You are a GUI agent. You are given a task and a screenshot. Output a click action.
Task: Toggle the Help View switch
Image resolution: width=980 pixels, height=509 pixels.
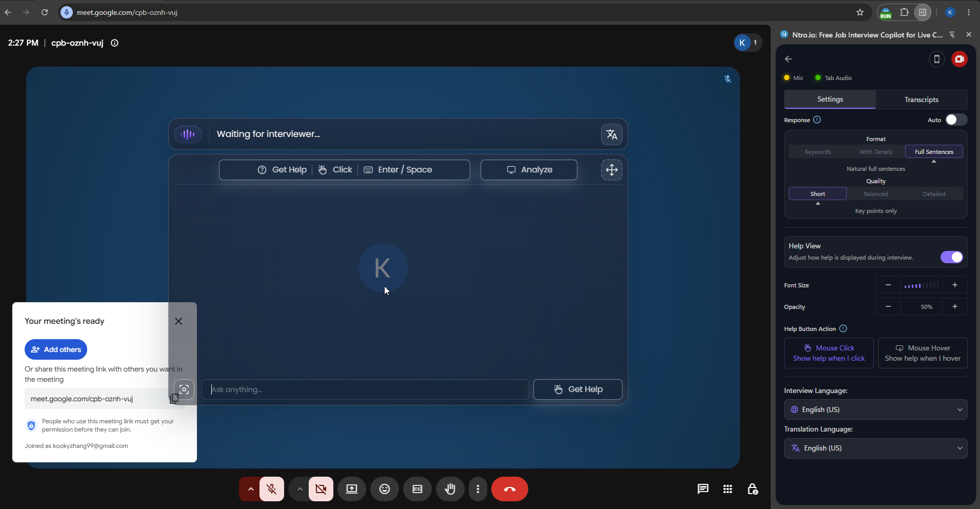tap(952, 257)
